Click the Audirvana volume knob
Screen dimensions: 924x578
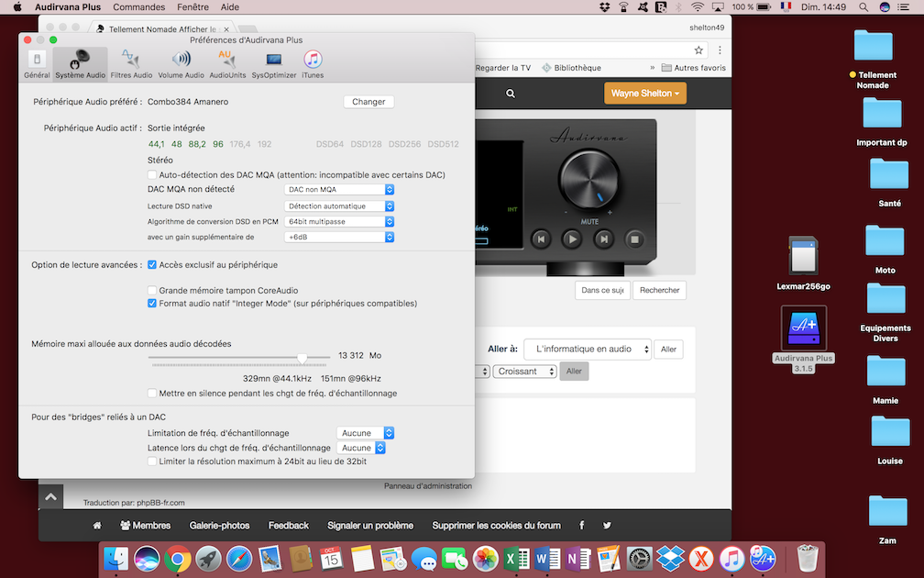[588, 178]
